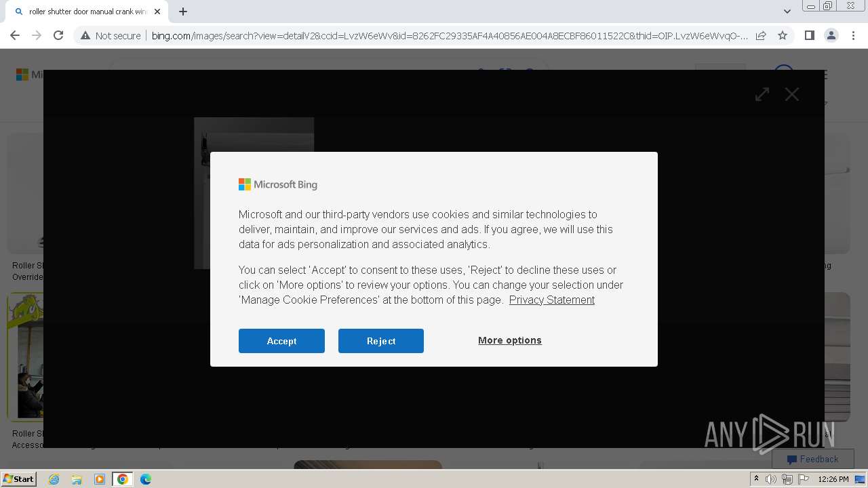Open Windows Media Player from the taskbar

(x=100, y=479)
